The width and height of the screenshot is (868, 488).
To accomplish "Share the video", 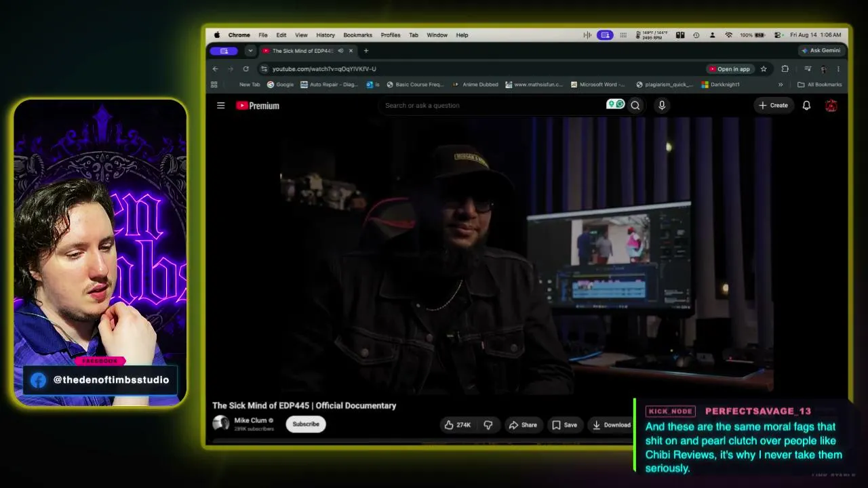I will pos(523,425).
